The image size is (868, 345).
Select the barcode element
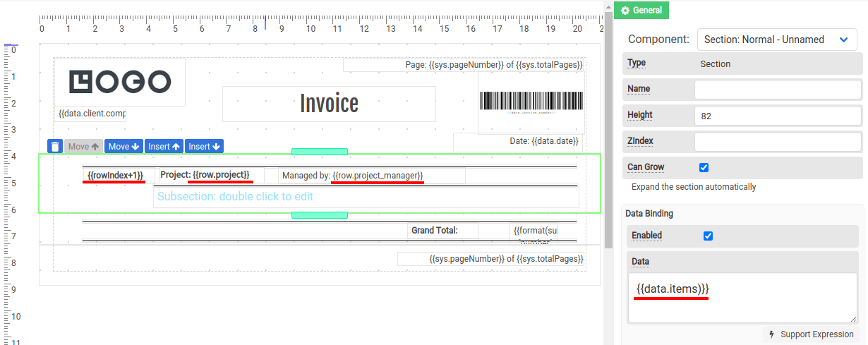point(531,102)
